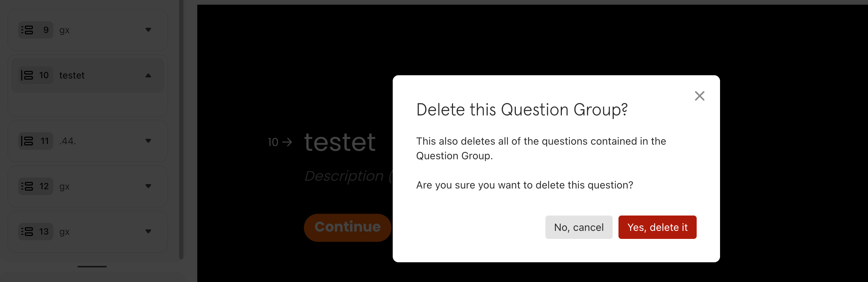Expand question 12 gx dropdown arrow
Screen dimensions: 868x282
[148, 186]
